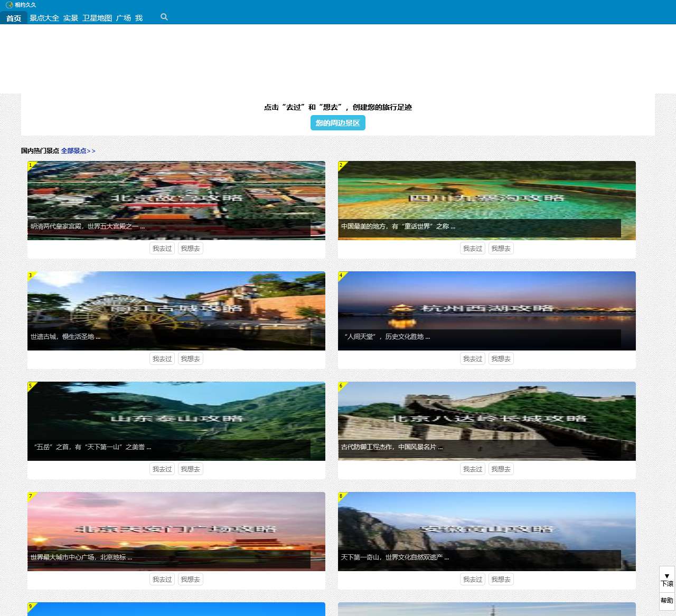This screenshot has width=676, height=616.
Task: Click the 相约久久 site title
Action: pyautogui.click(x=25, y=5)
